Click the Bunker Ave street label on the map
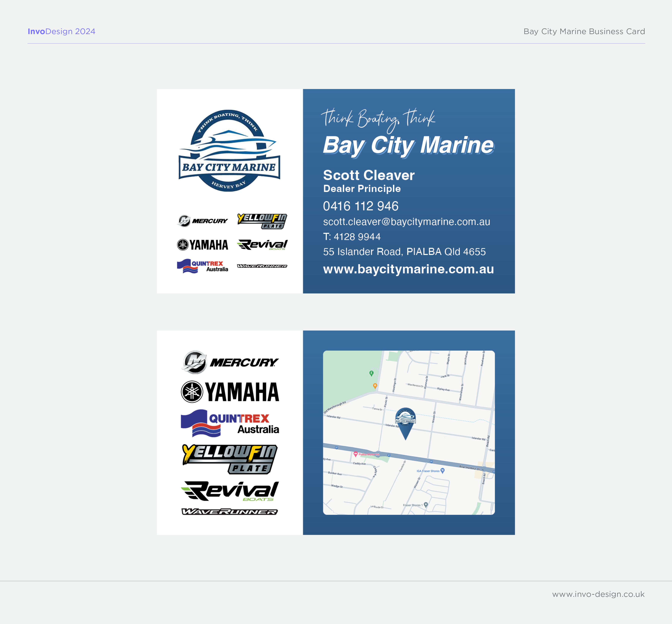 click(x=335, y=473)
